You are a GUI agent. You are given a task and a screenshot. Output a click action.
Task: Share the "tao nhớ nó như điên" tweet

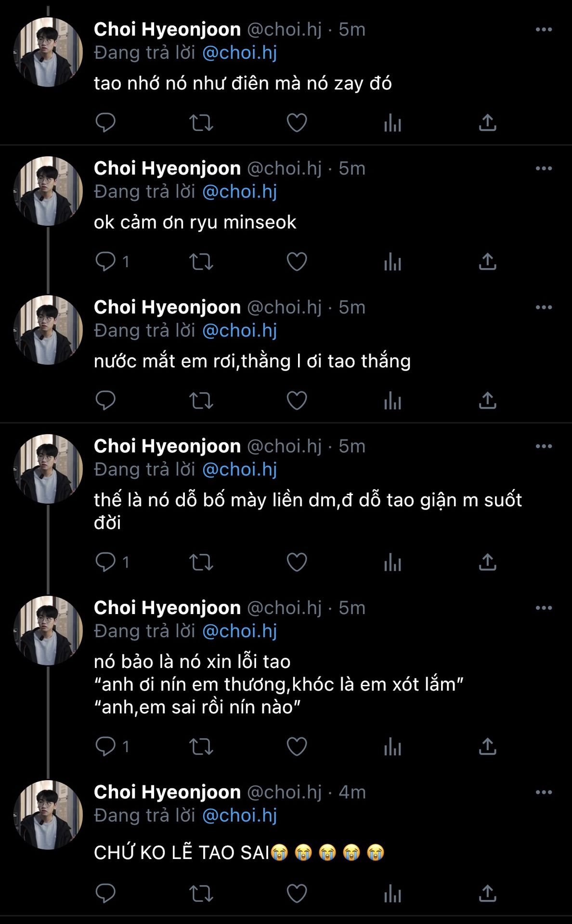487,123
